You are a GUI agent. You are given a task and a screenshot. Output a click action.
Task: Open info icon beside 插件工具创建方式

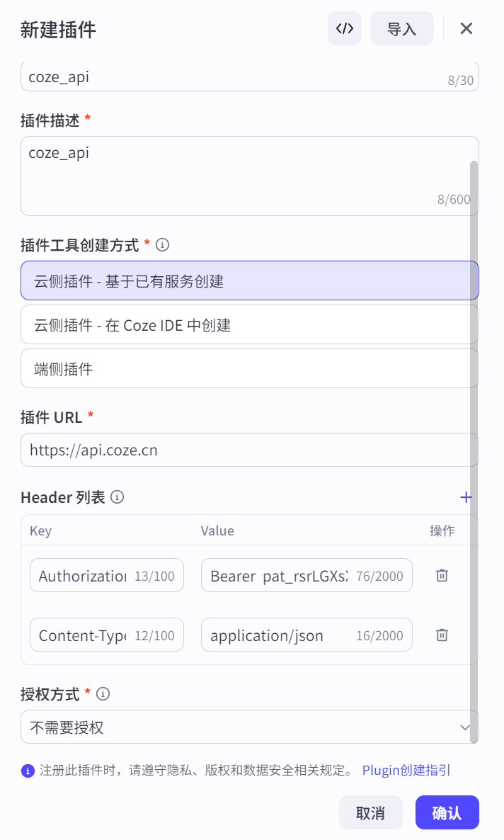tap(162, 245)
